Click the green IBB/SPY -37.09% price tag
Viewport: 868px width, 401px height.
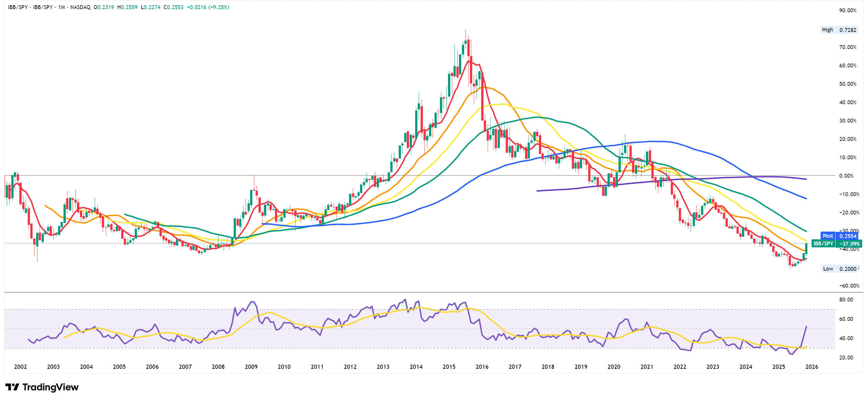836,243
